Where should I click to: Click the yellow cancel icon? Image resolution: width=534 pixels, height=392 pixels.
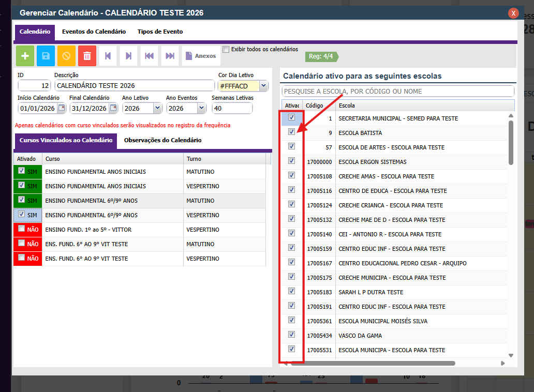pyautogui.click(x=66, y=56)
